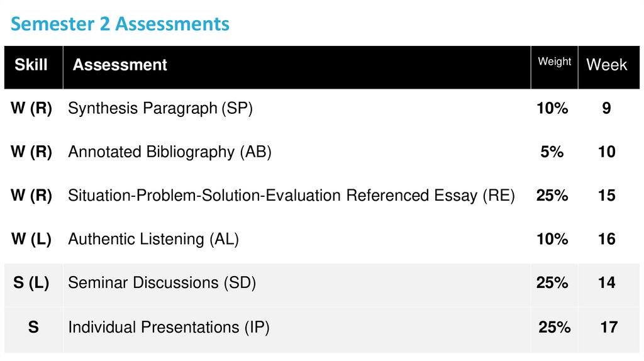Screen dimensions: 644x361
Task: Click the "Semester 2 Assessments" slide title
Action: (120, 25)
